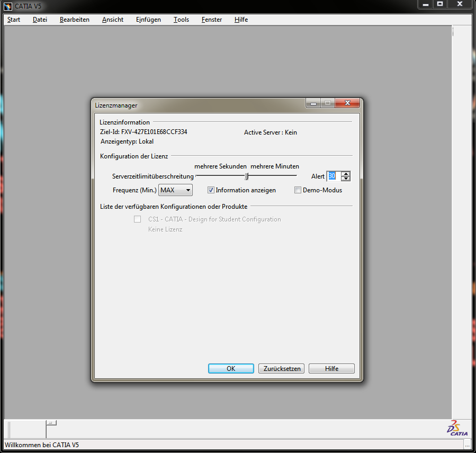
Task: Open the Einfügen menu
Action: (148, 20)
